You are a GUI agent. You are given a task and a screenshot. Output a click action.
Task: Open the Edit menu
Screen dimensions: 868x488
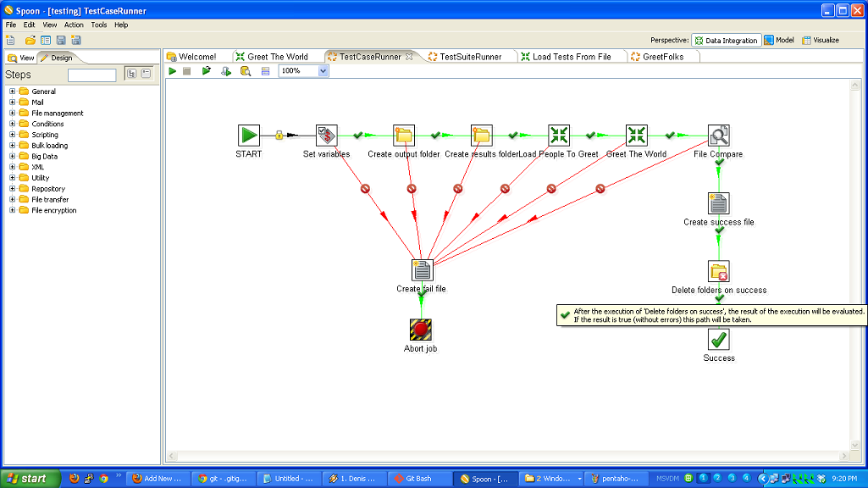[29, 25]
